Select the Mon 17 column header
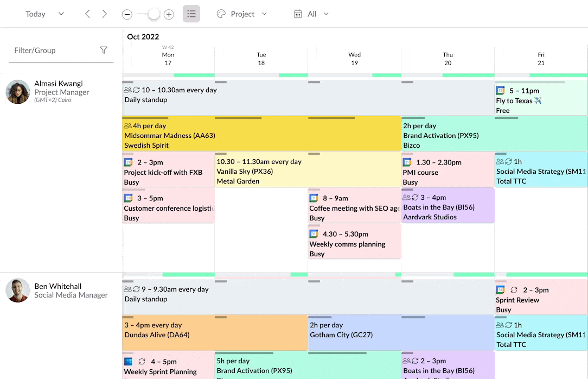588x379 pixels. click(x=168, y=59)
